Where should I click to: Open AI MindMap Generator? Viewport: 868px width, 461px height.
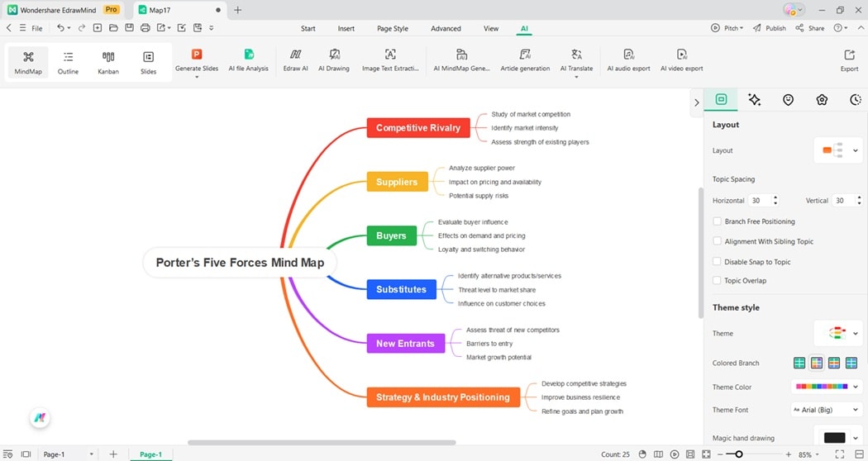461,60
